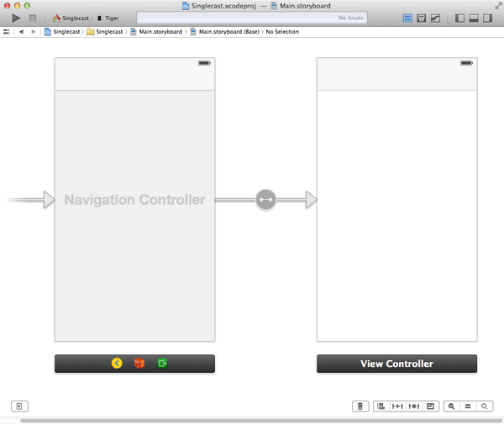Open Resolve Auto Layout Issues menu
504x424 pixels.
414,406
